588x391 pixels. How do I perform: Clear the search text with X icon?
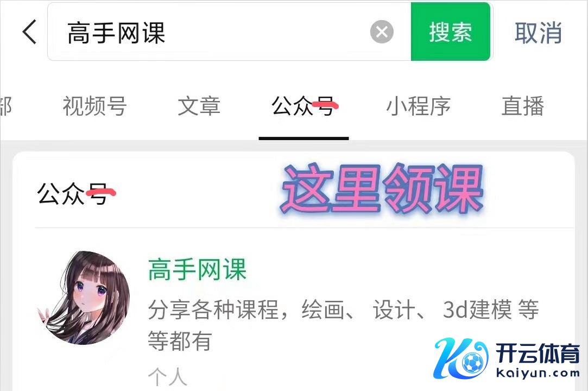tap(382, 31)
